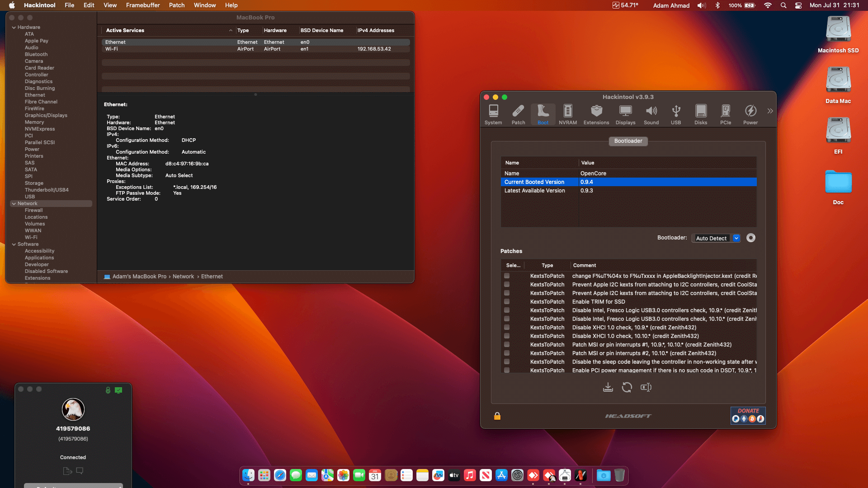Select the USB toolbar icon in Hackintool
The height and width of the screenshot is (488, 868).
click(x=675, y=114)
